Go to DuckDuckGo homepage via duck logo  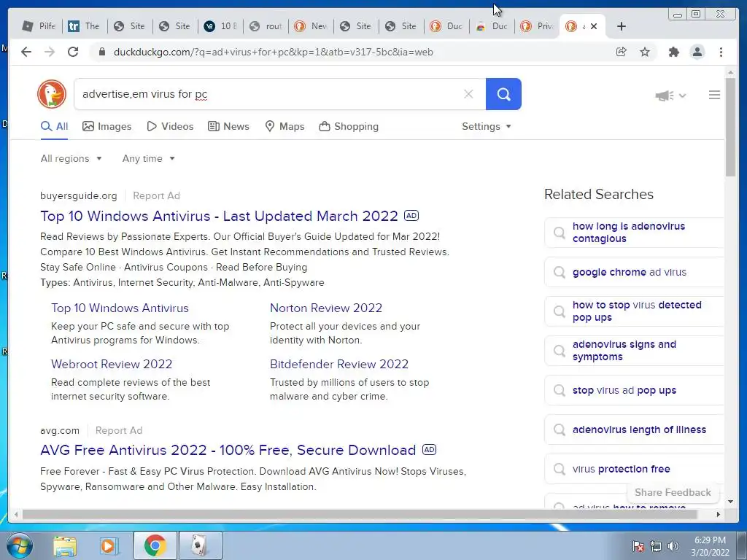click(52, 94)
